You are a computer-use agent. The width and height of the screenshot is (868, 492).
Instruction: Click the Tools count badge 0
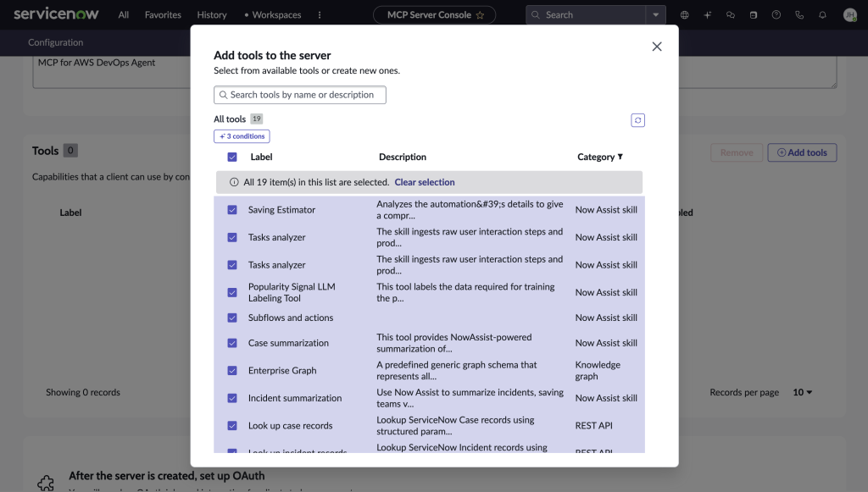[x=70, y=151]
